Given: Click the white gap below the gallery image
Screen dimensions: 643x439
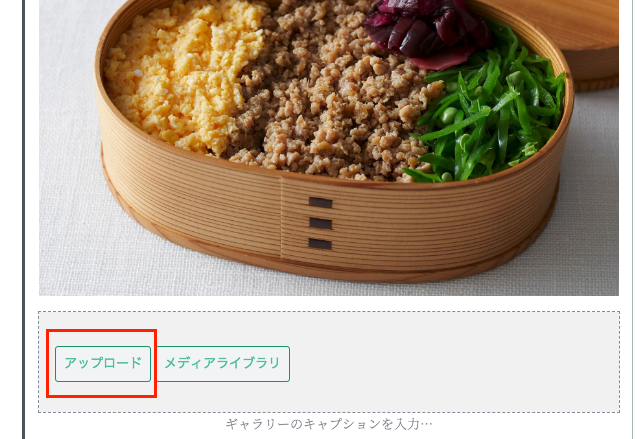Looking at the screenshot, I should pyautogui.click(x=328, y=303).
